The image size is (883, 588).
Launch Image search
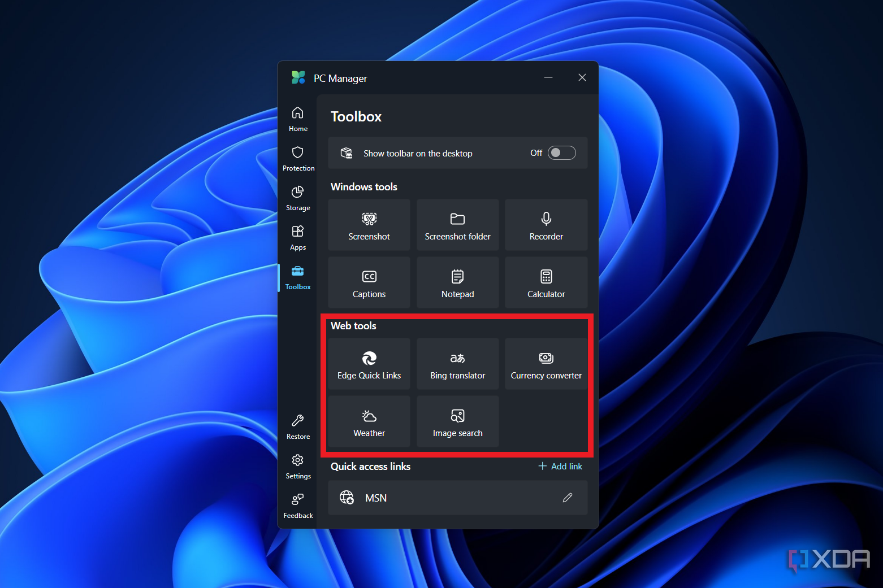click(x=458, y=421)
